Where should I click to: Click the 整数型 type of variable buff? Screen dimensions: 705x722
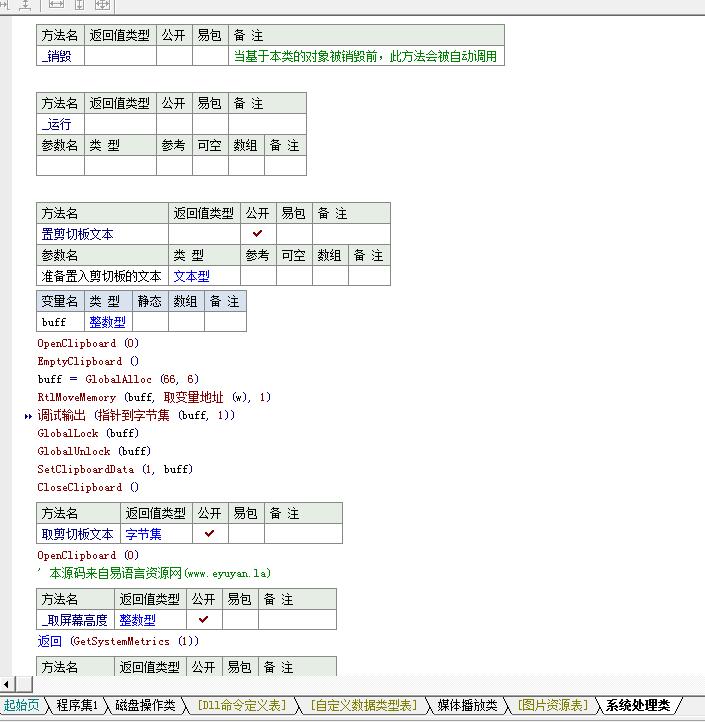click(107, 322)
